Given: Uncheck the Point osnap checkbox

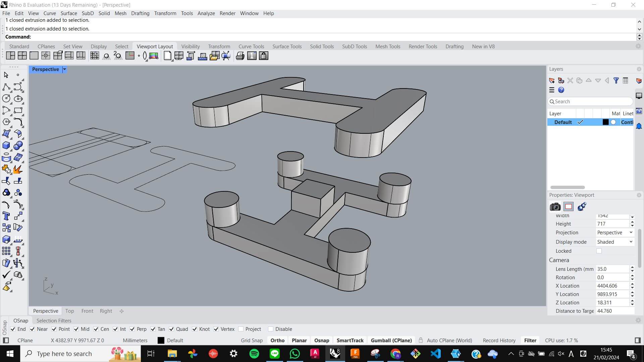Looking at the screenshot, I should coord(54,329).
